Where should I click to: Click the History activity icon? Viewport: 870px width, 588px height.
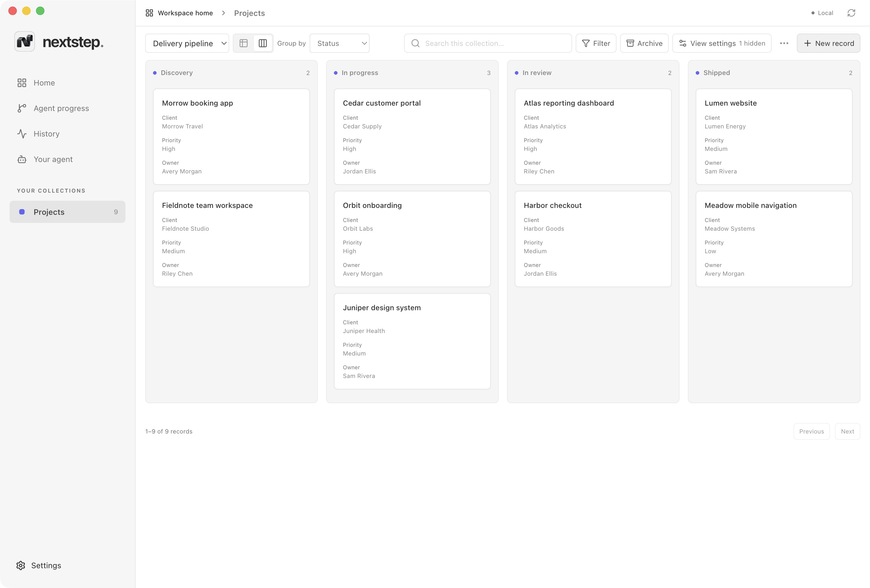pos(22,133)
